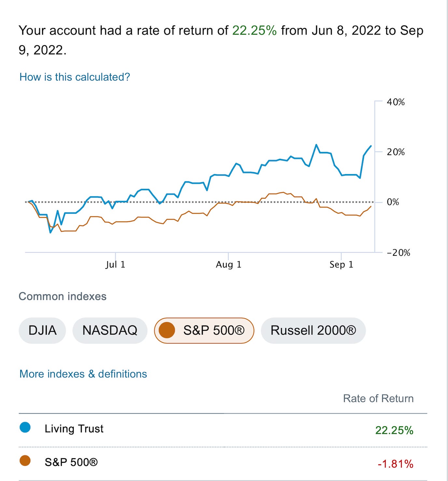Click the Sep 1 axis label

(x=341, y=264)
